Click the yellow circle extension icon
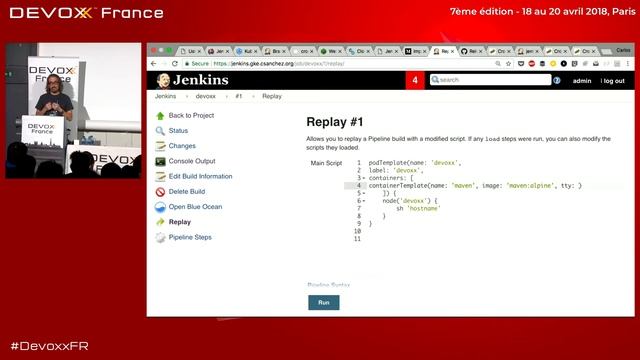 coord(553,64)
